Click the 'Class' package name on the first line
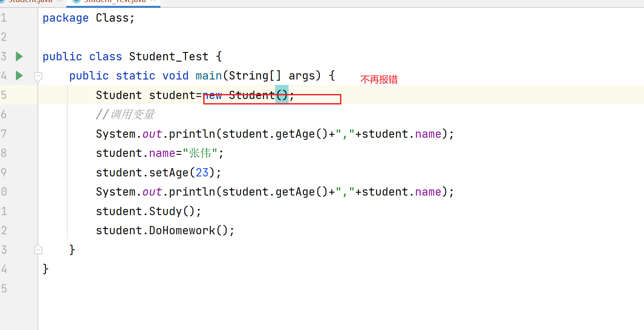The width and height of the screenshot is (644, 330). click(112, 18)
